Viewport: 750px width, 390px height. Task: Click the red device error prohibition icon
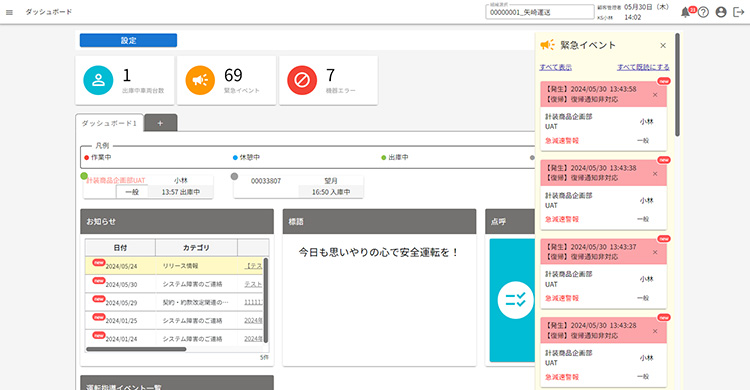point(302,80)
